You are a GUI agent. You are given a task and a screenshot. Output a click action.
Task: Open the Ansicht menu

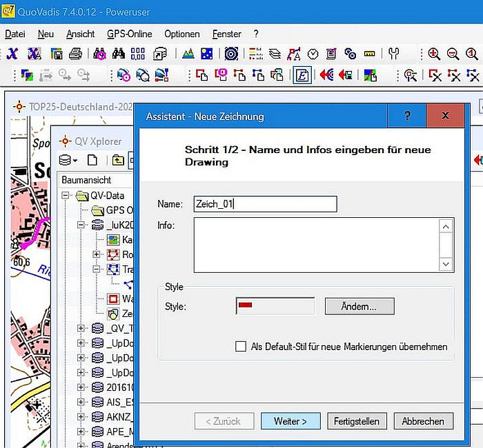click(81, 34)
